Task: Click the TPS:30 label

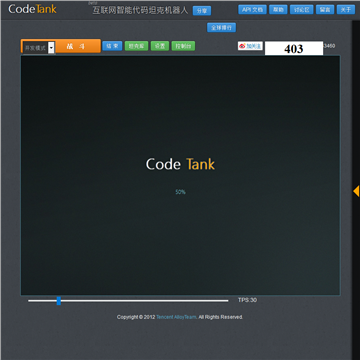Action: (247, 300)
